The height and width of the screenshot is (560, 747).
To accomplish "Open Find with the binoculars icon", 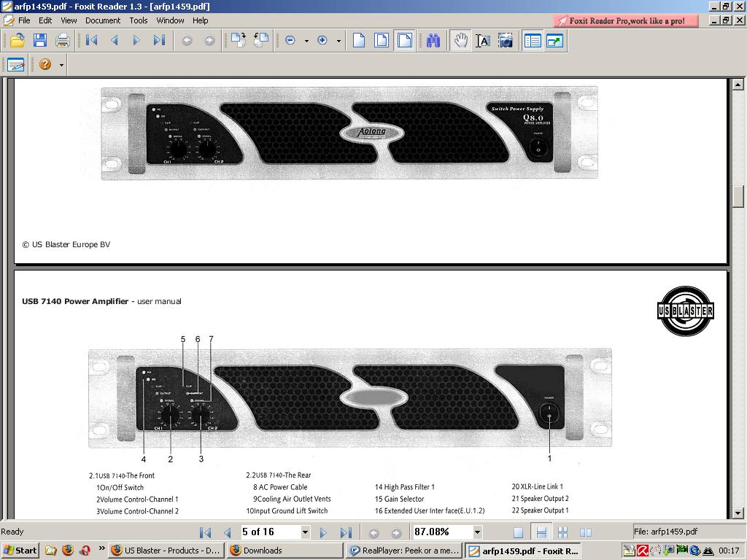I will 433,41.
